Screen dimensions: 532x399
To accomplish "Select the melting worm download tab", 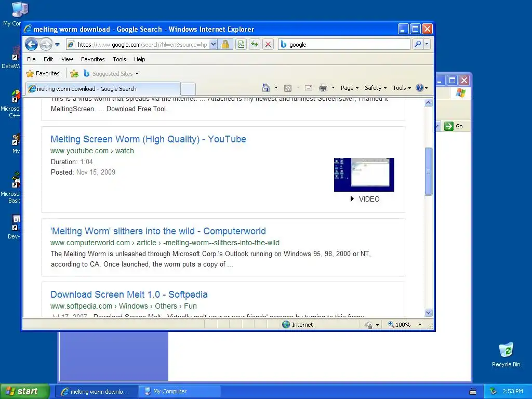I will [x=103, y=89].
